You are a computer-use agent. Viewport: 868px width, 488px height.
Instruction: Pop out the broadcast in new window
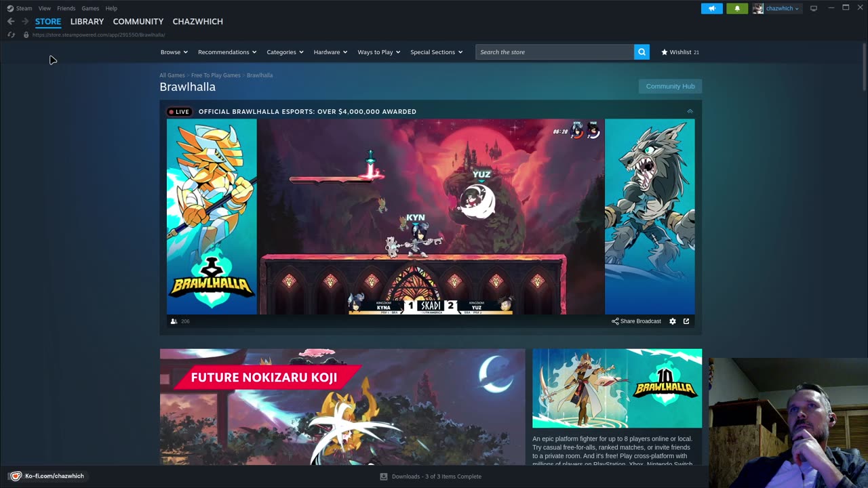click(686, 321)
